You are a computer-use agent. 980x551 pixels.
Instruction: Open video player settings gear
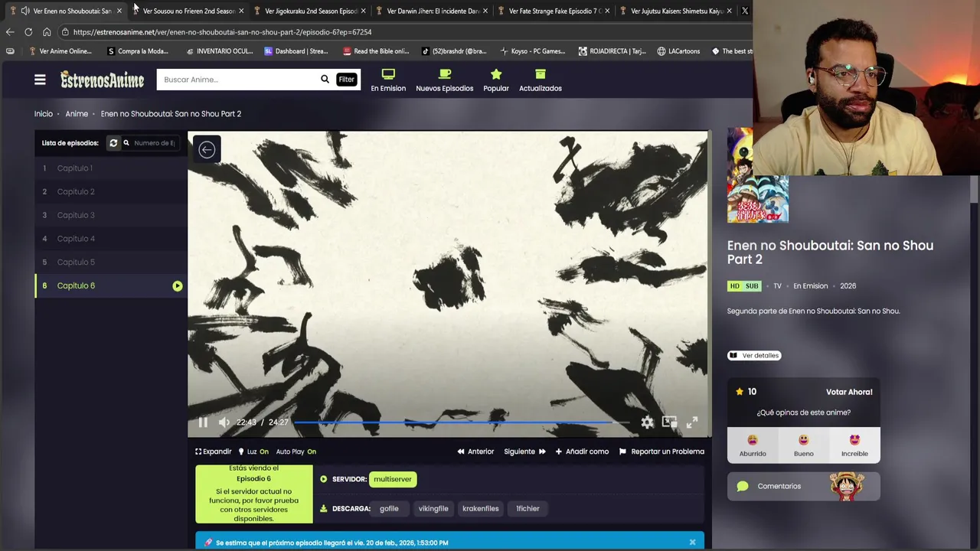pos(648,422)
